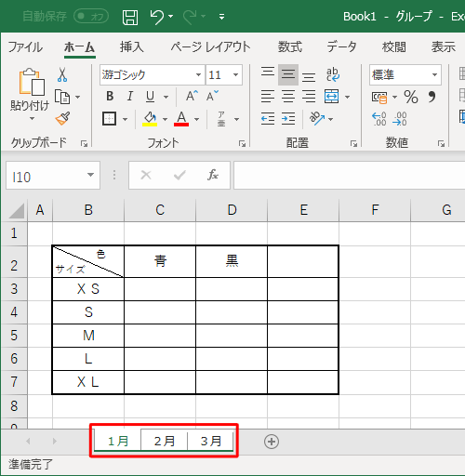Open the 配置 dialog launcher
Image resolution: width=465 pixels, height=476 pixels.
coord(353,143)
